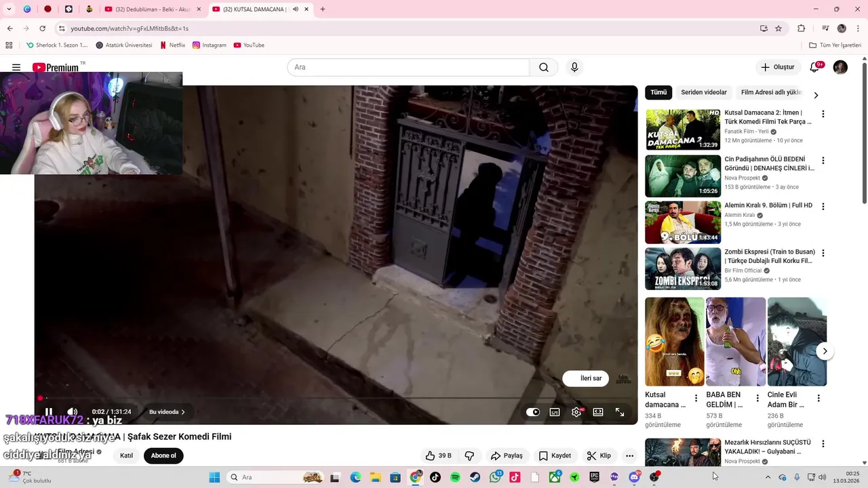
Task: Open the notifications bell
Action: [814, 67]
